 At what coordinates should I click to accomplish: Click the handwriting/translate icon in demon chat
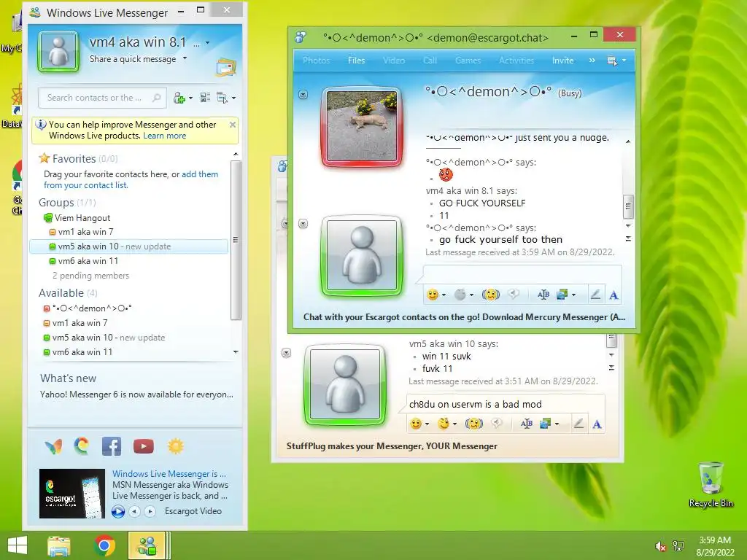click(543, 295)
